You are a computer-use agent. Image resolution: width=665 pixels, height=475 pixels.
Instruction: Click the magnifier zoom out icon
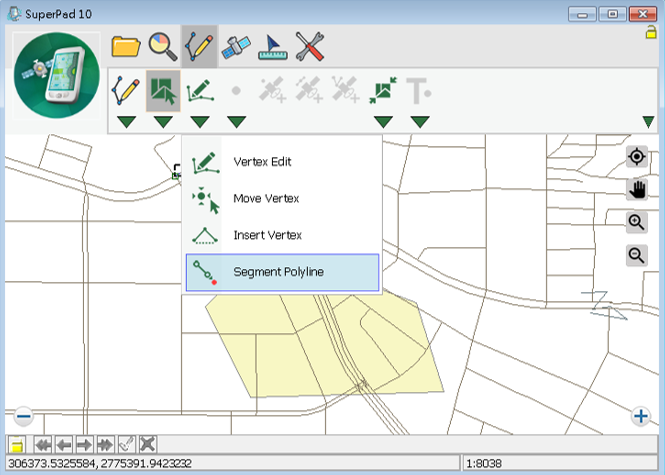[x=636, y=255]
